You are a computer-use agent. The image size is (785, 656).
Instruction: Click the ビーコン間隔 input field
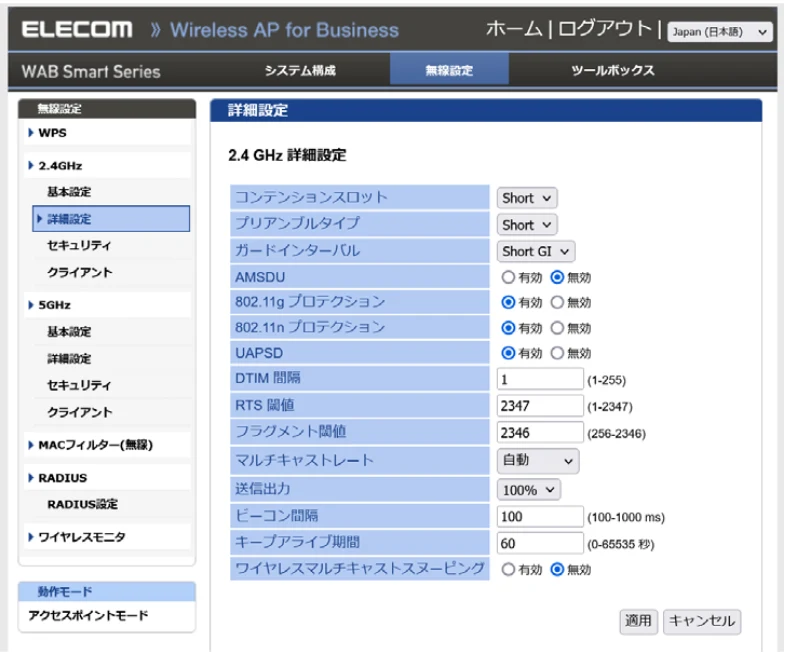click(x=540, y=516)
